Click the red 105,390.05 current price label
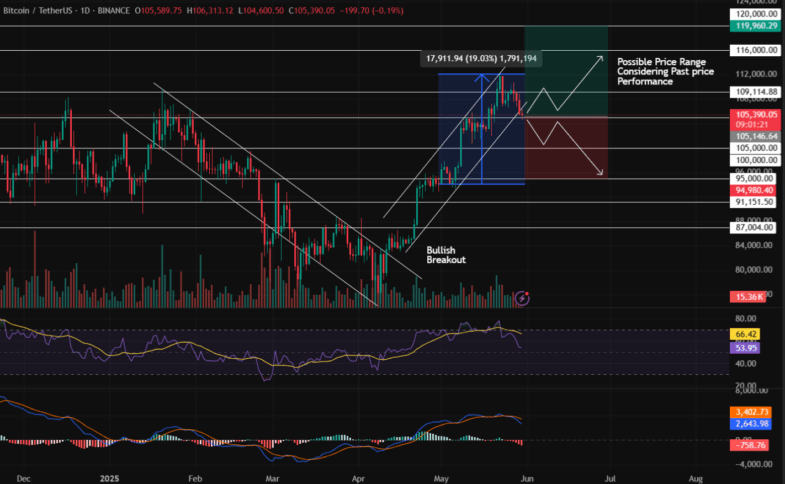The height and width of the screenshot is (484, 785). click(x=755, y=115)
